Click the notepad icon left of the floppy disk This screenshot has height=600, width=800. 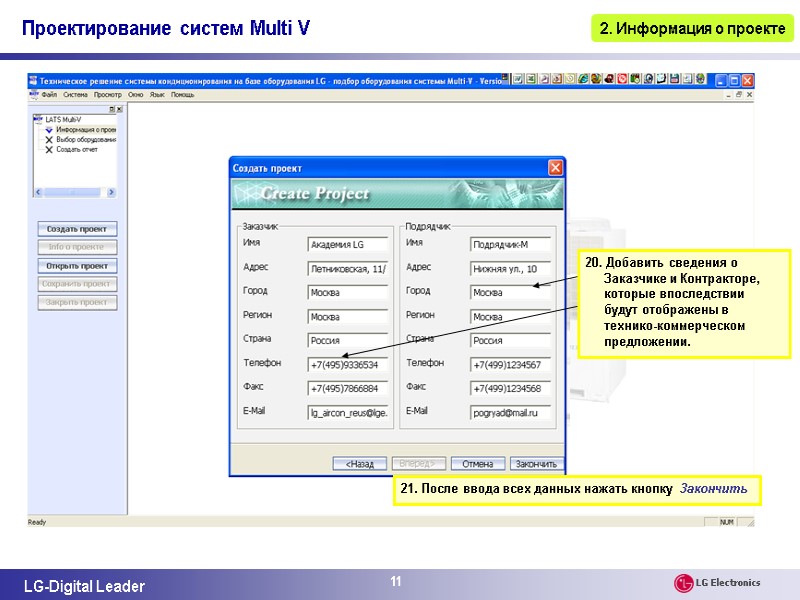coord(661,79)
